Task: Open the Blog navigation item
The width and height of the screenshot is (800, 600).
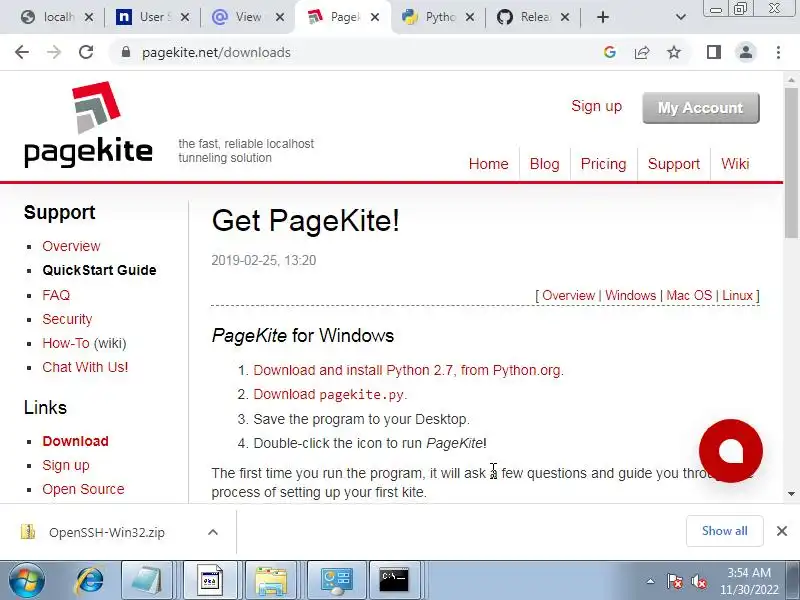Action: [x=544, y=164]
